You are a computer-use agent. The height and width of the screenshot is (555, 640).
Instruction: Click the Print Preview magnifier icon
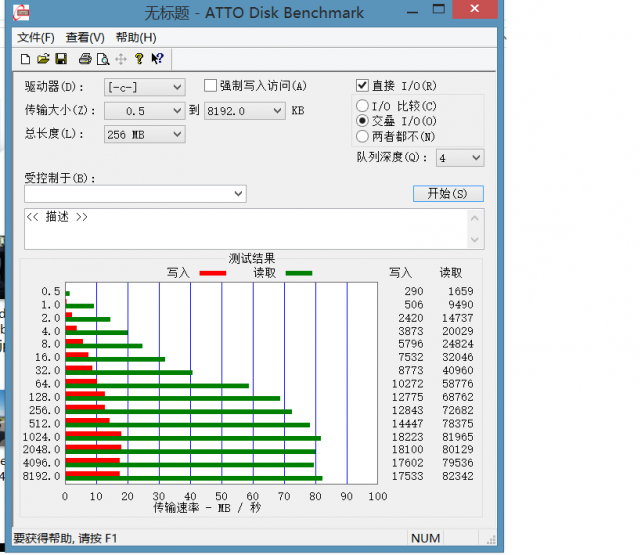(x=103, y=60)
